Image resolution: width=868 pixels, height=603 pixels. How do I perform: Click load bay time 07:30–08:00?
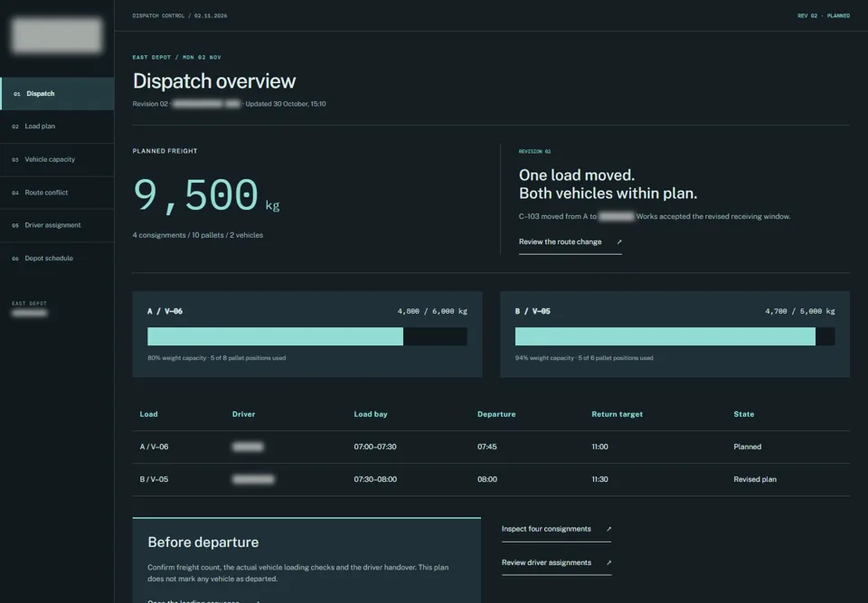pyautogui.click(x=374, y=479)
